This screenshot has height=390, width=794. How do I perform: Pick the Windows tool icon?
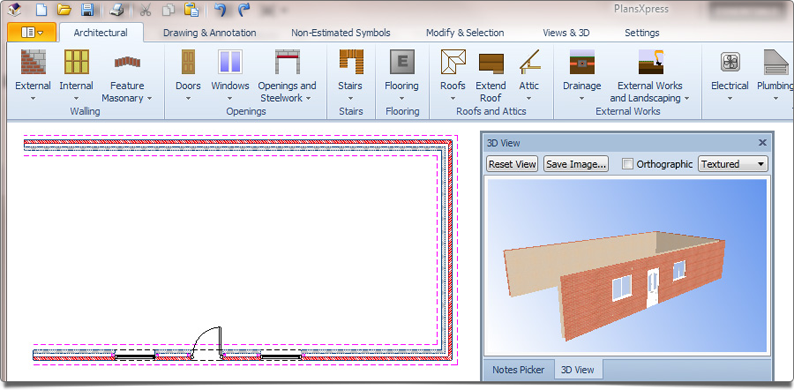tap(230, 62)
